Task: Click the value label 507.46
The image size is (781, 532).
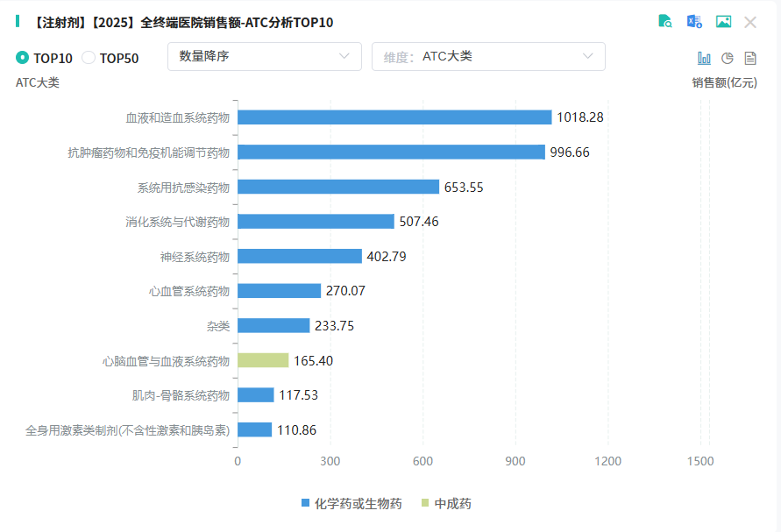Action: [x=419, y=222]
